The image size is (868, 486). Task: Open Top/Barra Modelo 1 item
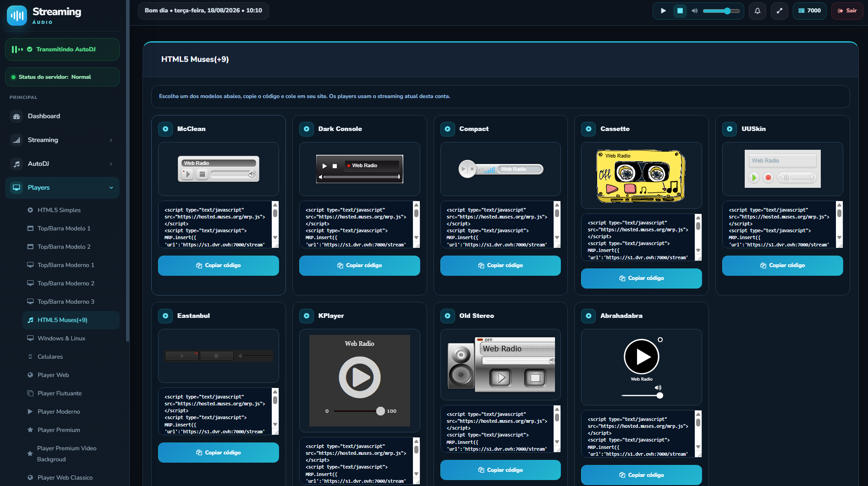tap(71, 229)
